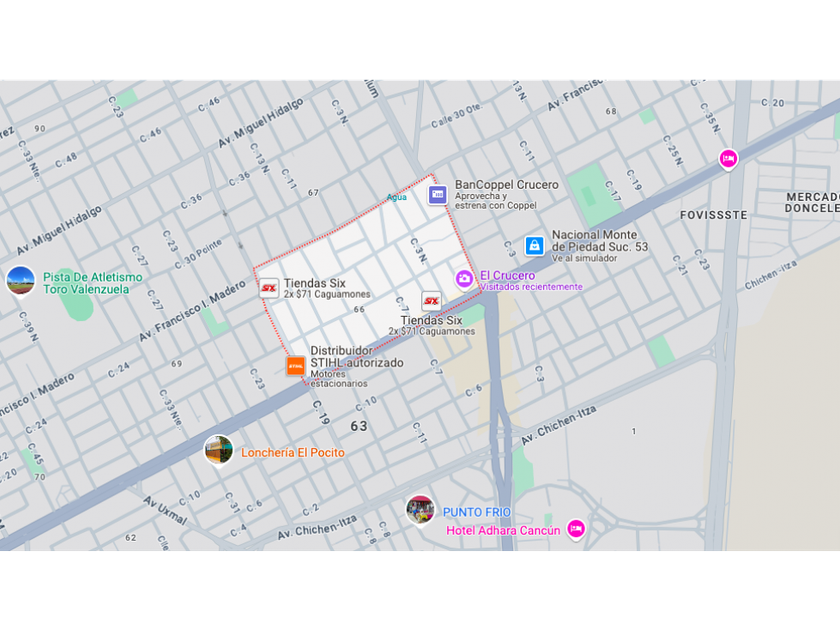Open the PUNTO FRIO photo marker
Viewport: 840px width, 630px height.
click(420, 511)
